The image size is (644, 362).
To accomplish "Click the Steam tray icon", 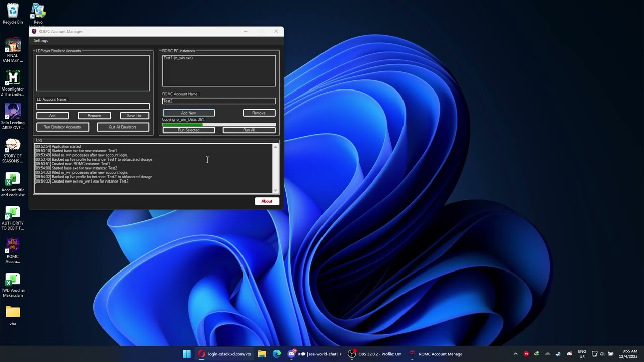I will (x=558, y=354).
